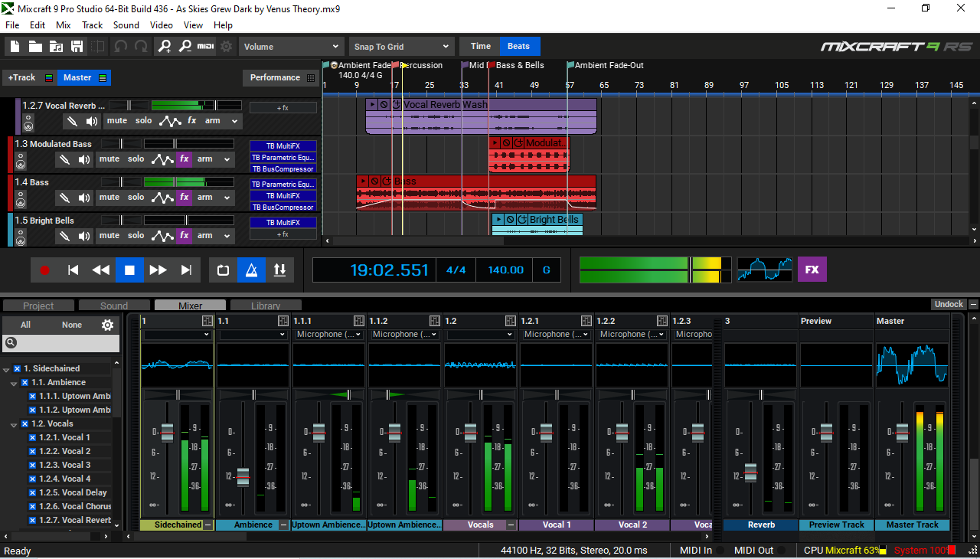Open mixer channel 1.1 EQ settings icon

coord(283,321)
